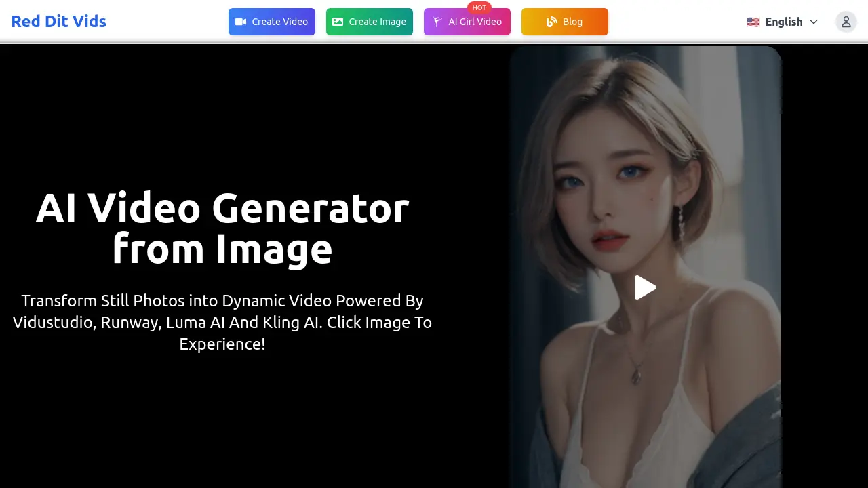Click the feed icon in the Blog button
Image resolution: width=868 pixels, height=488 pixels.
point(551,22)
